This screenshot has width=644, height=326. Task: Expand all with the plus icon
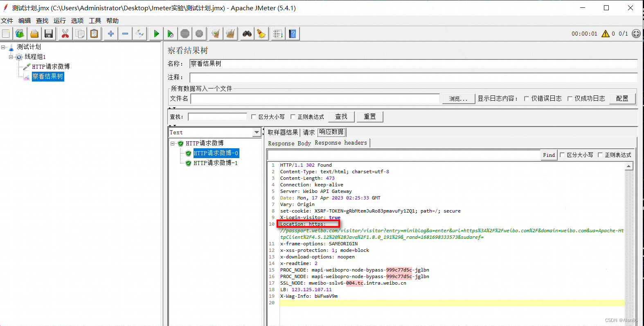(111, 34)
